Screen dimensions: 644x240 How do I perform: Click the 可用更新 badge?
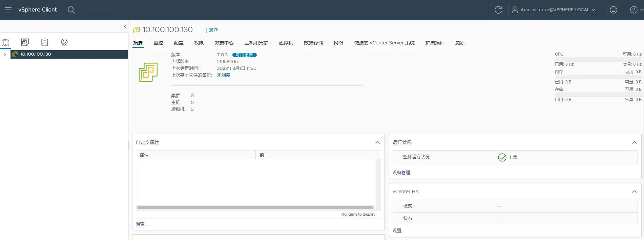(x=244, y=55)
